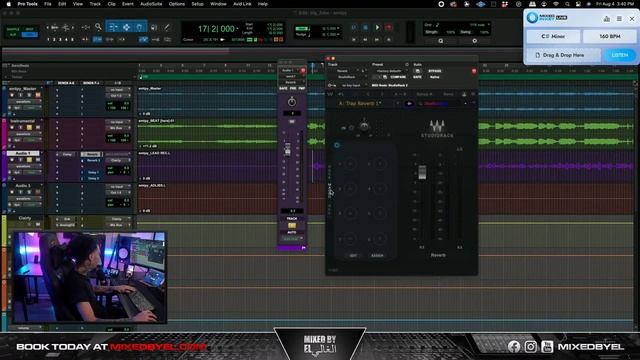Screen dimensions: 640x360
Task: Select the Scrubber speaker tool
Action: click(154, 27)
